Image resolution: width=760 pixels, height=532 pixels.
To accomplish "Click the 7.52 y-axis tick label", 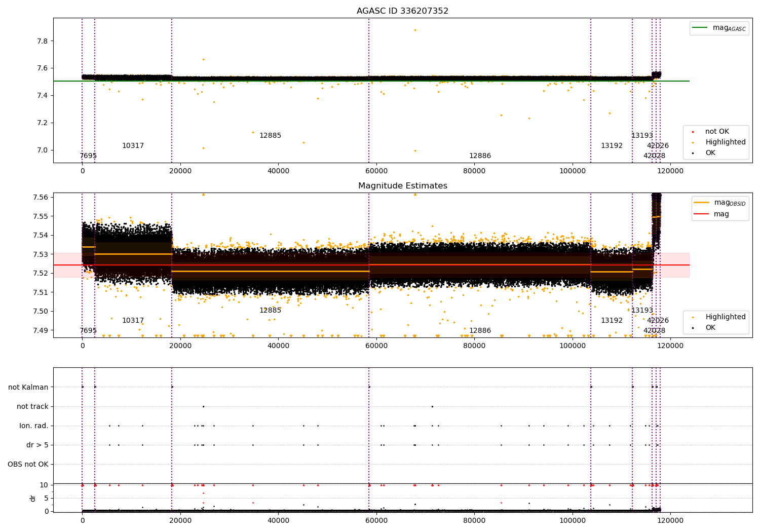I will point(41,273).
